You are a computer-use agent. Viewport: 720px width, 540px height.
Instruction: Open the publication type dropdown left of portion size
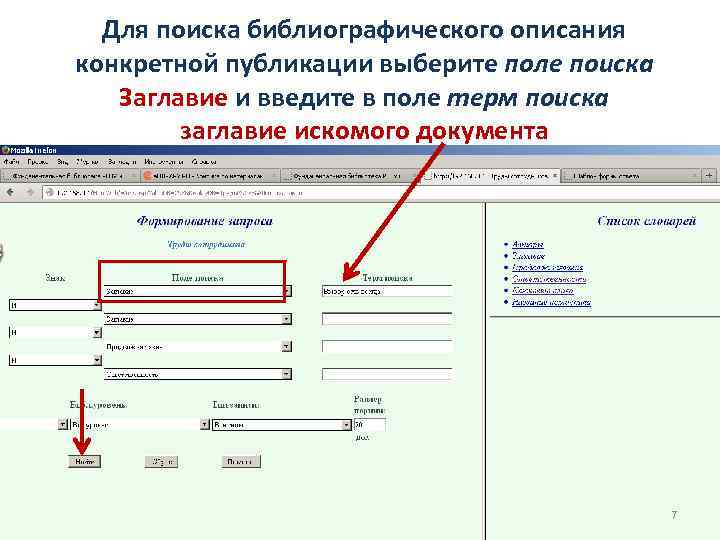pyautogui.click(x=281, y=425)
